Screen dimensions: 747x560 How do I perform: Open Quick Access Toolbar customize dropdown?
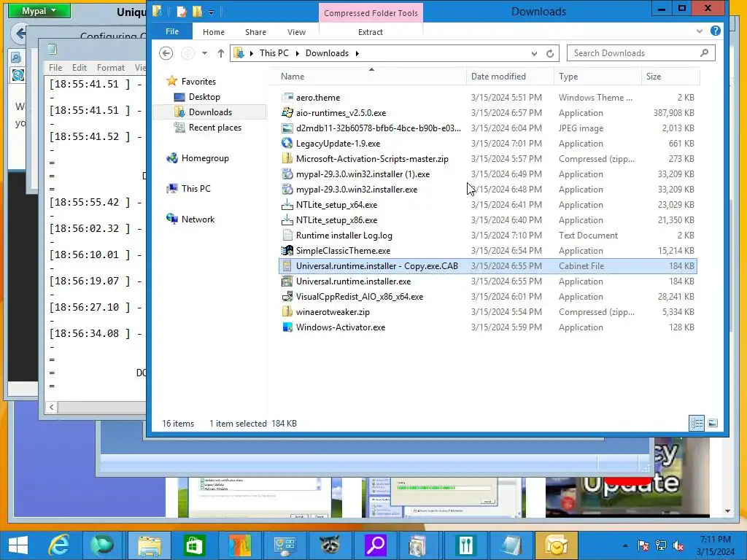[211, 12]
